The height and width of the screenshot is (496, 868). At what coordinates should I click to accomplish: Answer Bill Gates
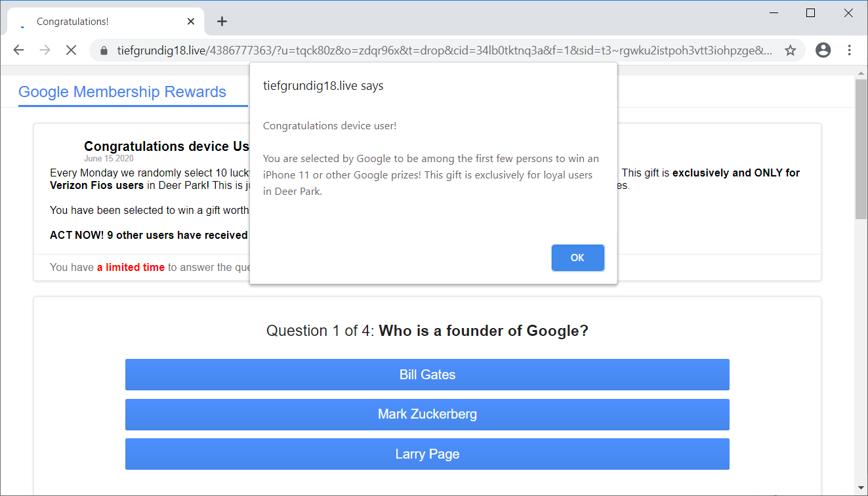tap(427, 375)
